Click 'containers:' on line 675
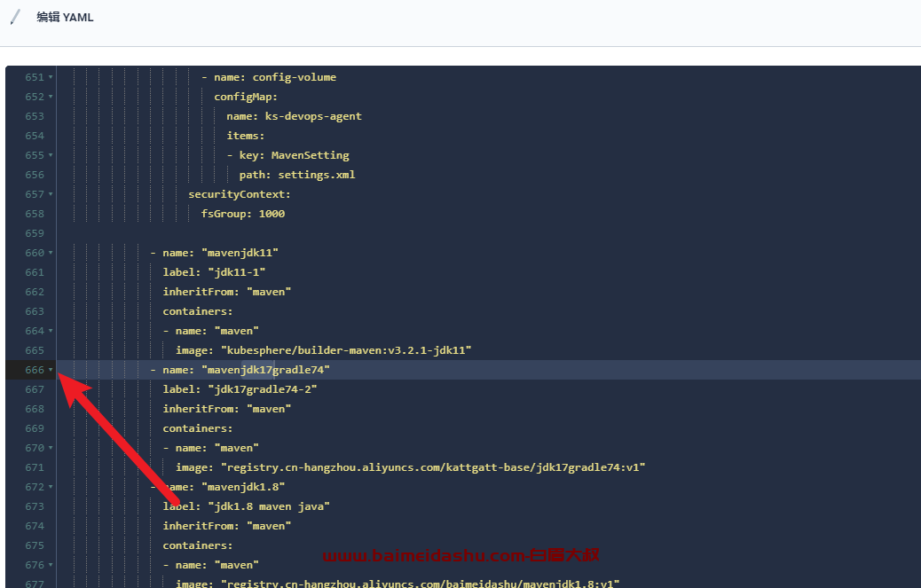 (x=197, y=545)
